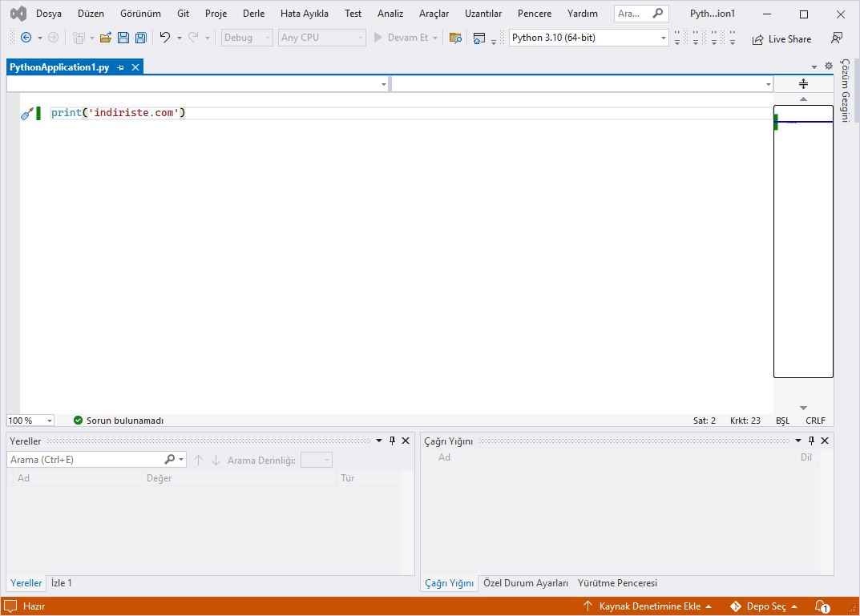The height and width of the screenshot is (616, 860).
Task: Pin the PythonApplication1.py tab
Action: (x=121, y=67)
